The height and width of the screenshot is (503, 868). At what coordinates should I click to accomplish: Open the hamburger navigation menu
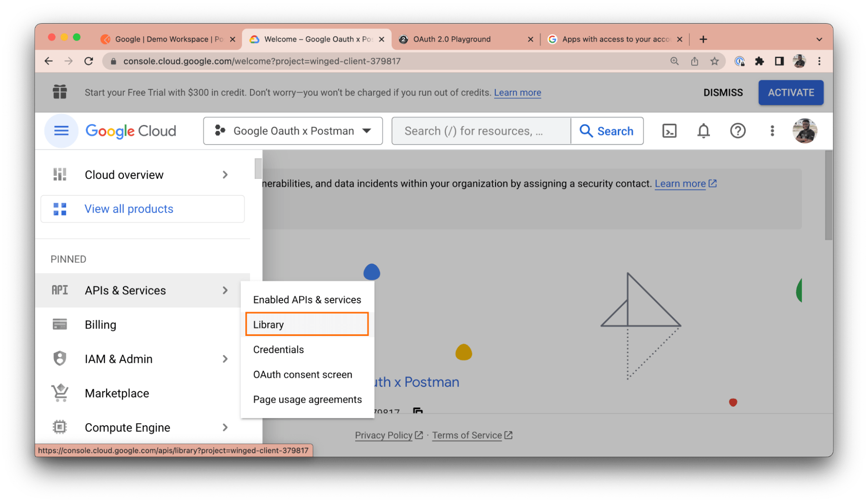(61, 131)
